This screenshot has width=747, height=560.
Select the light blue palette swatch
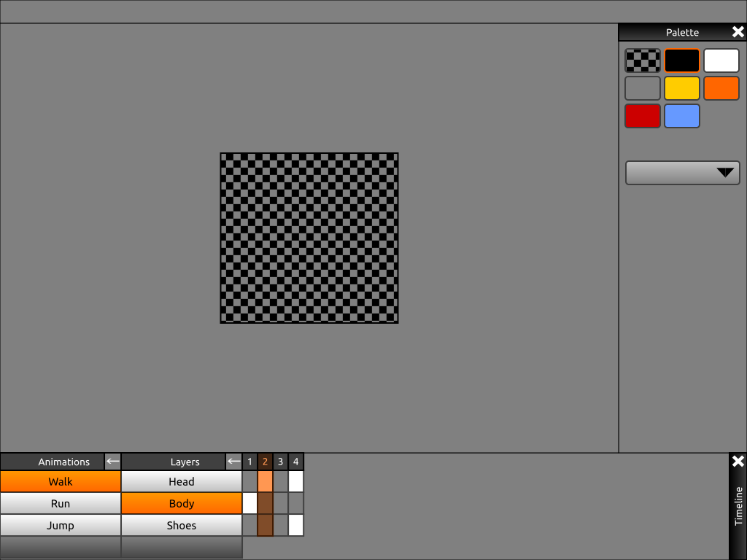[682, 116]
